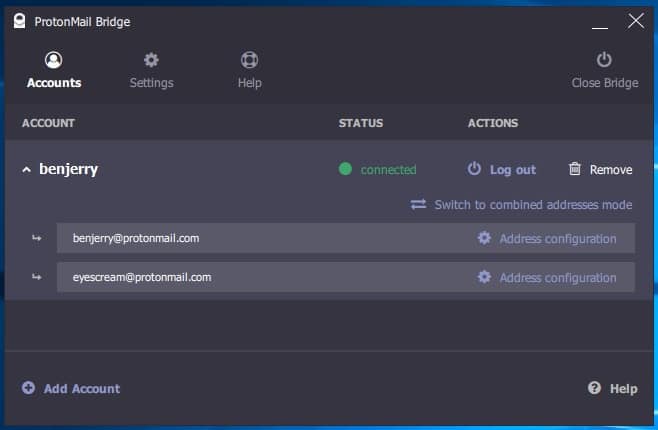Open the Accounts tab
The image size is (658, 430).
pyautogui.click(x=54, y=70)
